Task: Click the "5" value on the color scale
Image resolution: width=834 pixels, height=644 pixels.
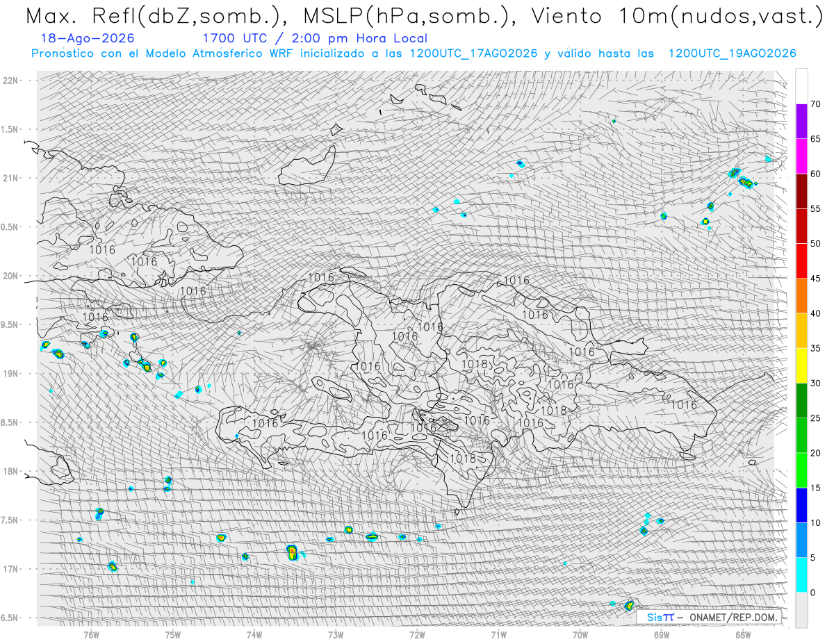Action: click(812, 557)
